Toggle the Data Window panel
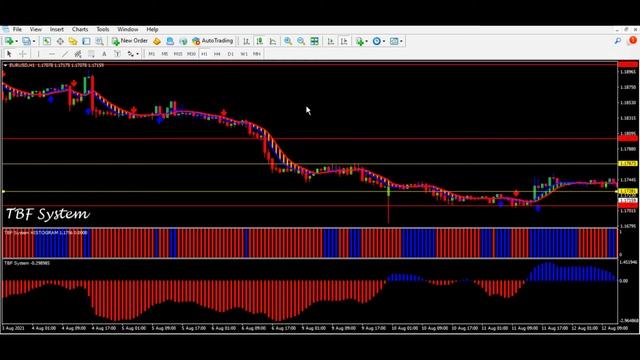This screenshot has width=640, height=360. pyautogui.click(x=60, y=41)
